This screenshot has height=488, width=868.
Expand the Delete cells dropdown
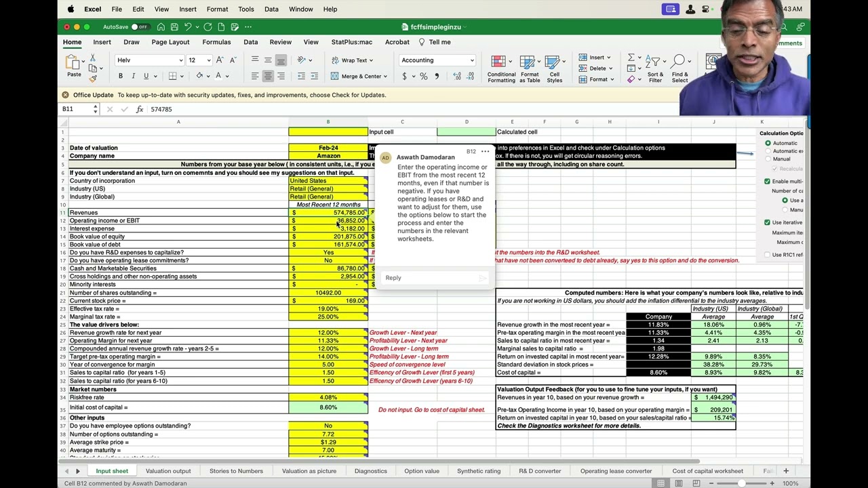612,68
